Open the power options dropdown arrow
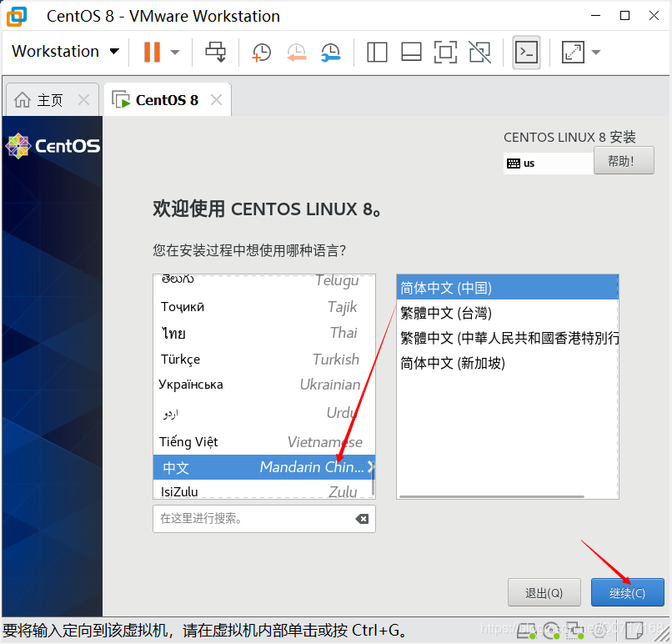 click(174, 53)
